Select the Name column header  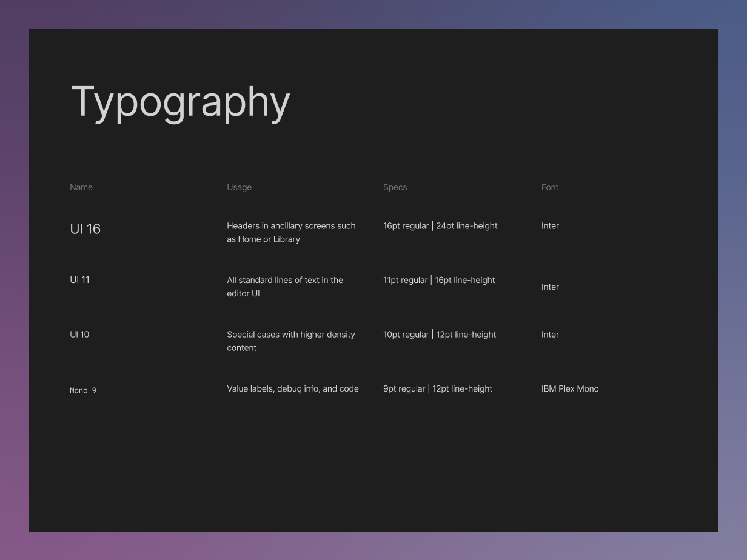81,187
